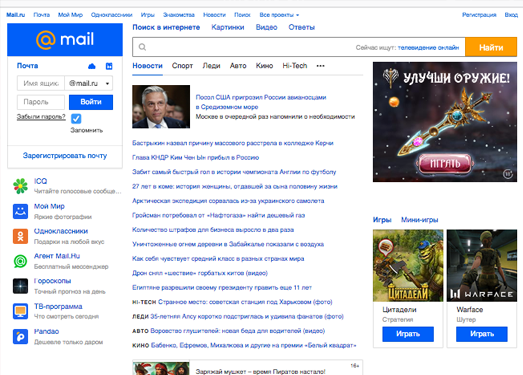Open the Warface game thumbnail
This screenshot has width=523, height=375.
tap(482, 266)
